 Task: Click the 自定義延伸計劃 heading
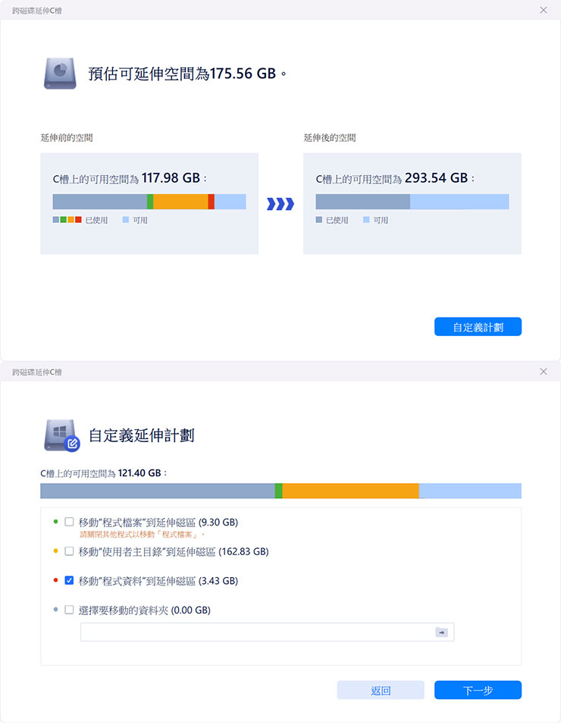pos(141,435)
